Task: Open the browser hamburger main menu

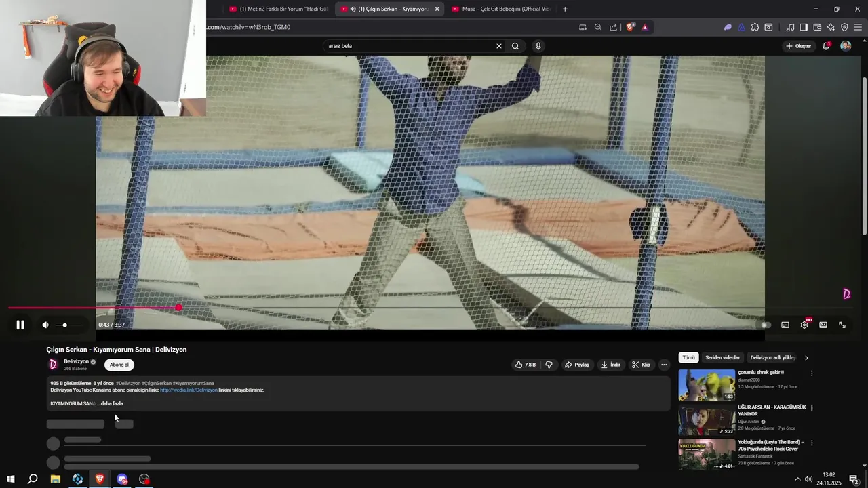Action: point(858,27)
